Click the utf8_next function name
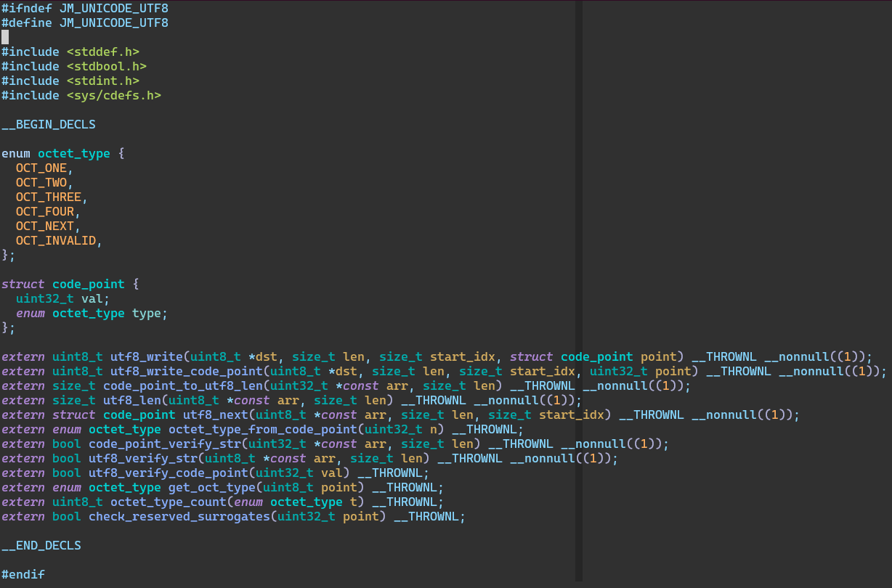Screen dimensions: 892x588 [x=216, y=415]
